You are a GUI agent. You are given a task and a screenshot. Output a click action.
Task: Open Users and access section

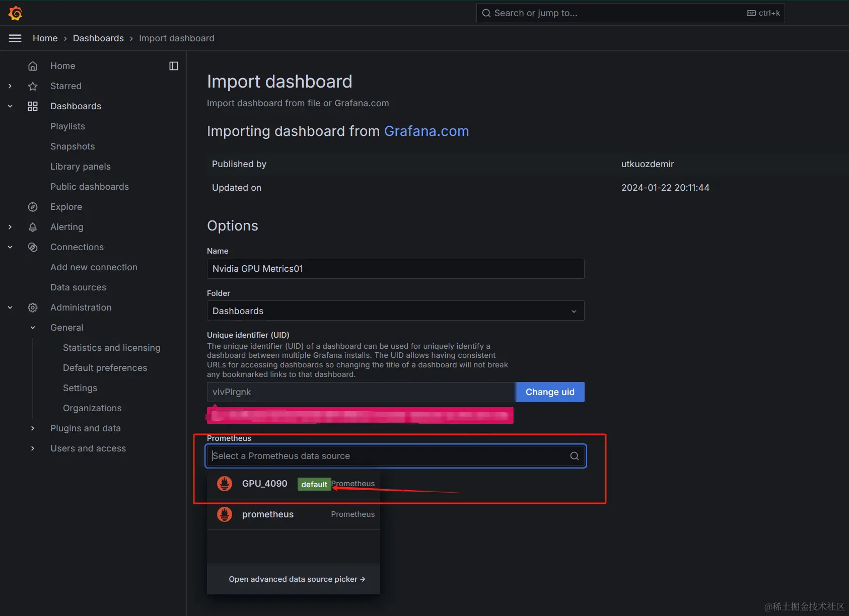click(x=88, y=448)
